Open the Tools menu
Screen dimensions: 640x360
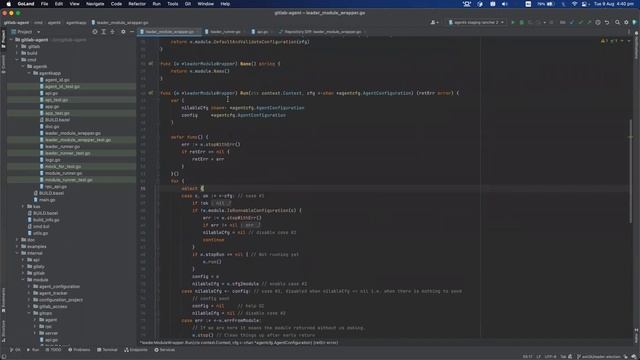tap(173, 4)
